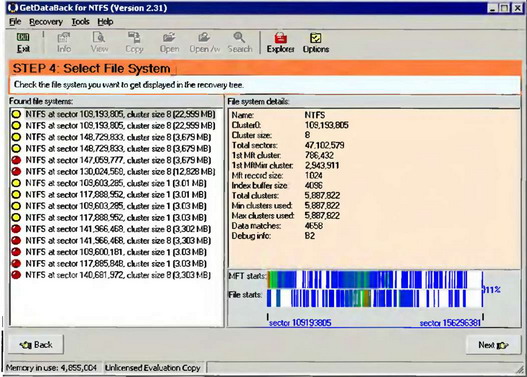The width and height of the screenshot is (527, 377).
Task: Click the Found file systems header
Action: [x=41, y=101]
